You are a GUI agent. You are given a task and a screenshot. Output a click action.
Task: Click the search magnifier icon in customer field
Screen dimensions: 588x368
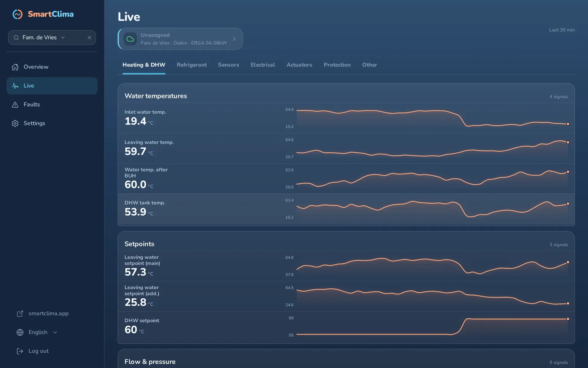16,38
